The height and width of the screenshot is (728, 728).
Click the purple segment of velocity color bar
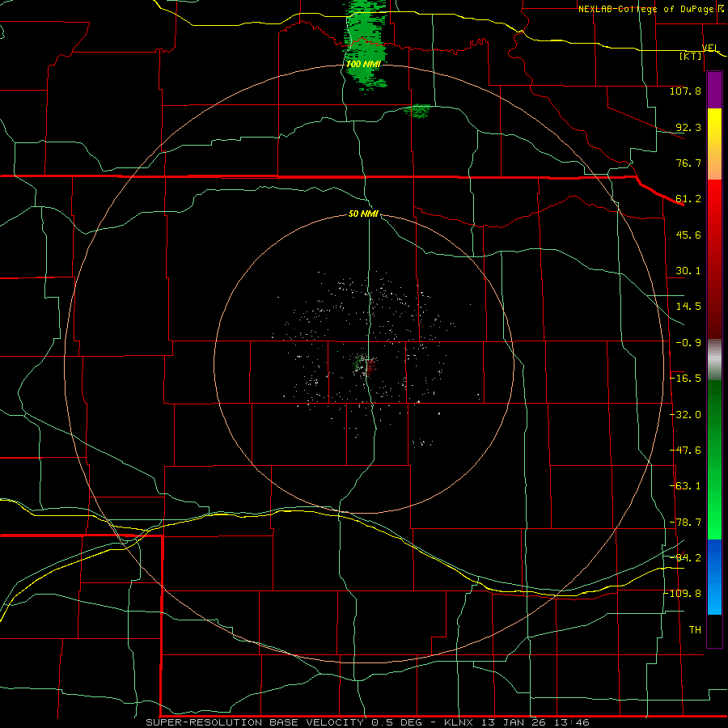coord(714,91)
